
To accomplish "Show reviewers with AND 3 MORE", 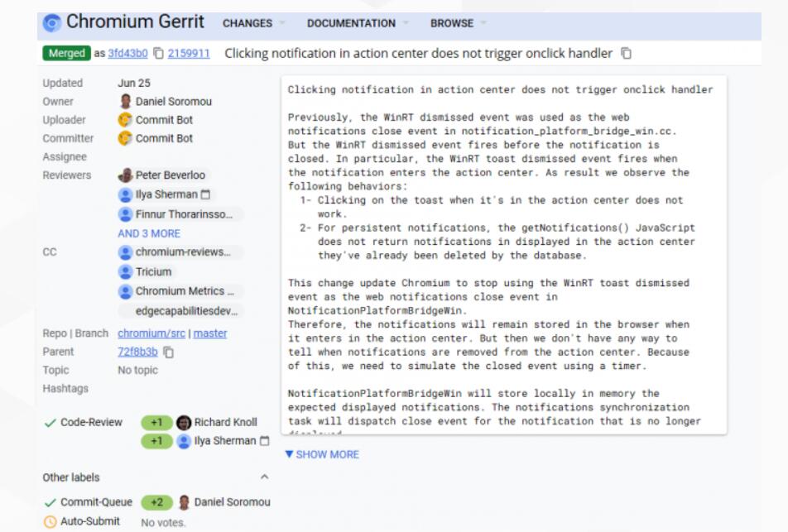I will click(x=149, y=233).
